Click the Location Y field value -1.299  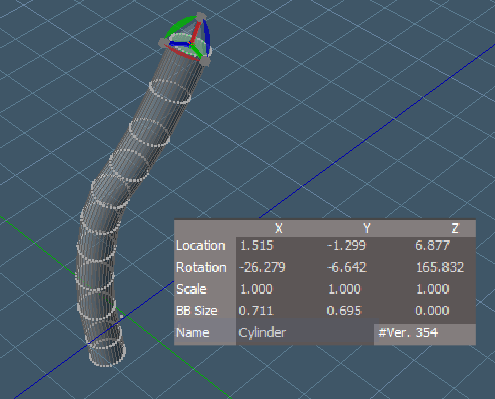345,246
